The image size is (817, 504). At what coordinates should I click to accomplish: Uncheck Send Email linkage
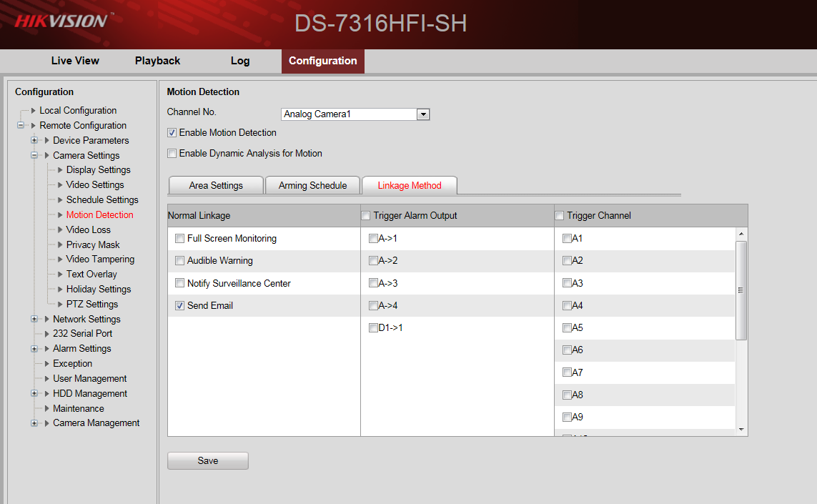pos(179,305)
